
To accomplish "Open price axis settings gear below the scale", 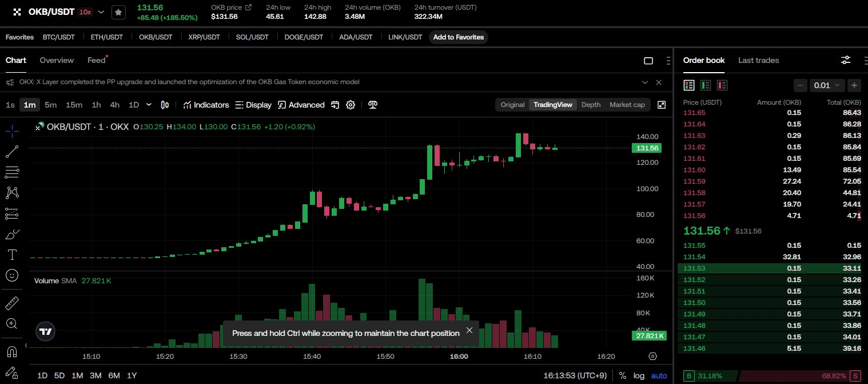I will coord(652,356).
